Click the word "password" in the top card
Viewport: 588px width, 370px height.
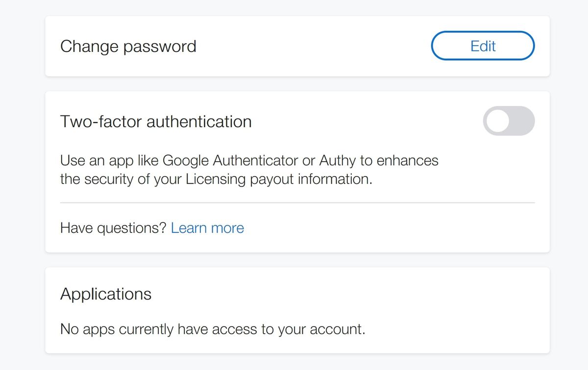(x=159, y=46)
